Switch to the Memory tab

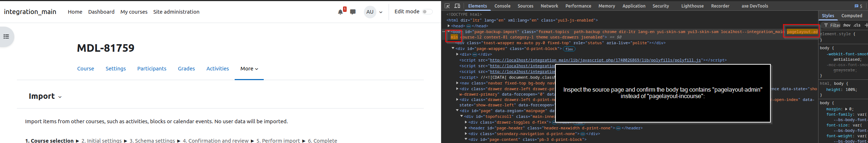606,6
